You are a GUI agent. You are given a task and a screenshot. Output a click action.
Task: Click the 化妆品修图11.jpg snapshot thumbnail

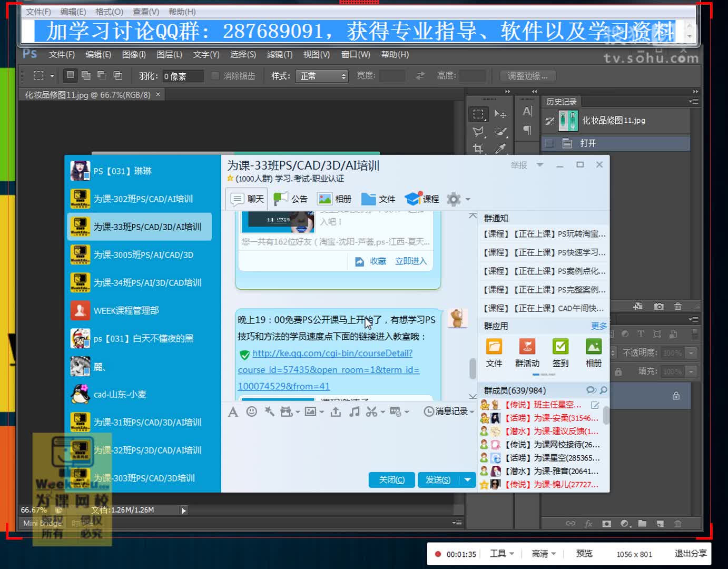pos(568,121)
